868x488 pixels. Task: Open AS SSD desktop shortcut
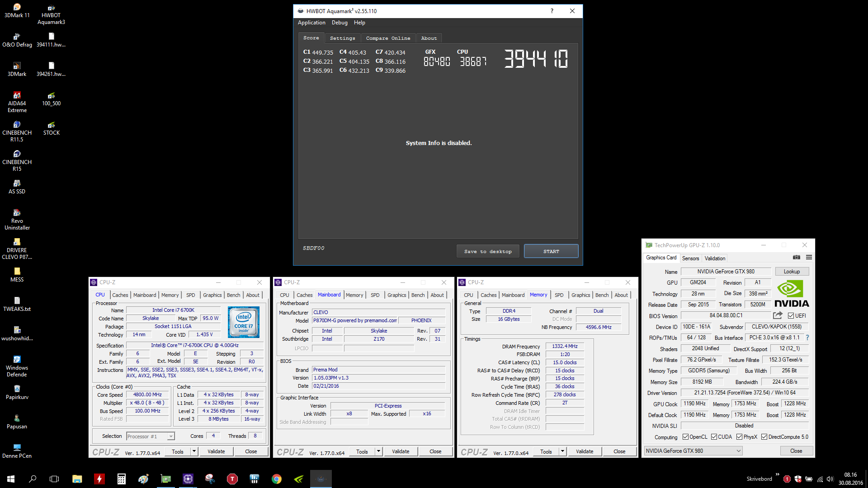(x=17, y=187)
